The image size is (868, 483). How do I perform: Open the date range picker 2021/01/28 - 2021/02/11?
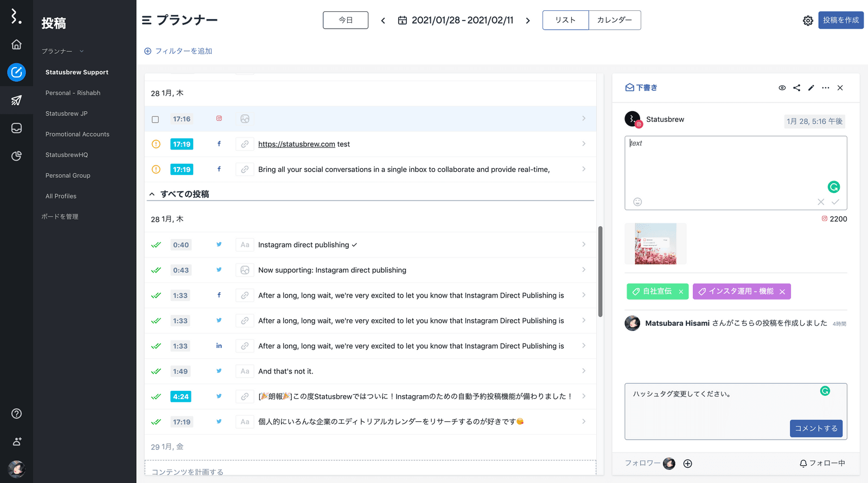[x=456, y=21]
